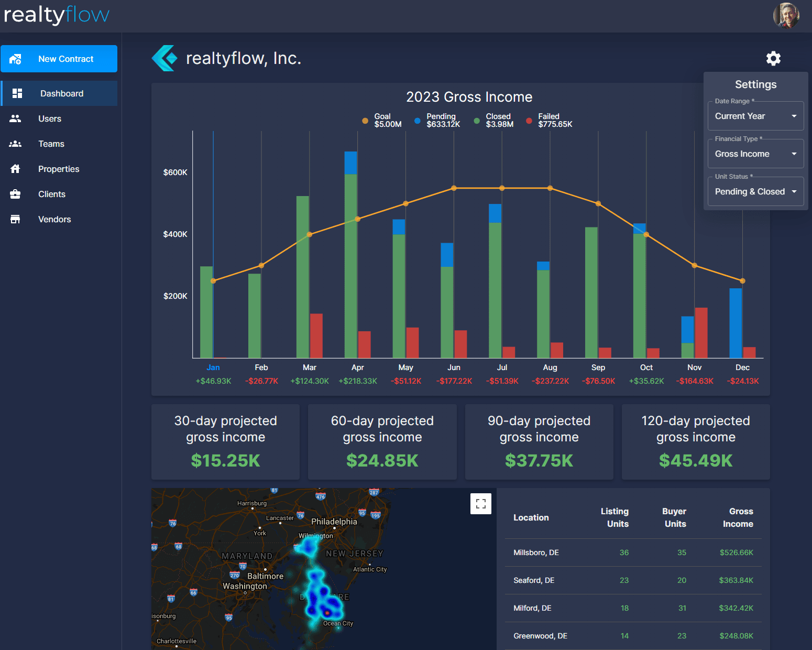
Task: Open the user profile avatar
Action: tap(786, 15)
